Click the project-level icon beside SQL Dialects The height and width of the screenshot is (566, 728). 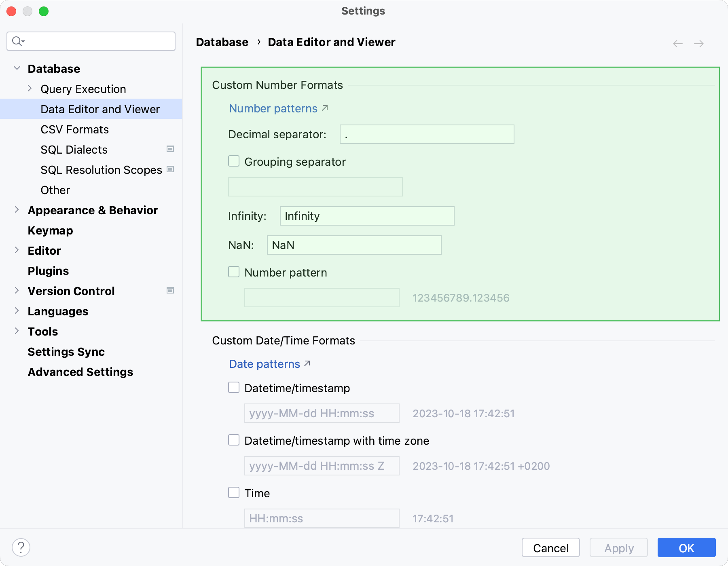[170, 149]
